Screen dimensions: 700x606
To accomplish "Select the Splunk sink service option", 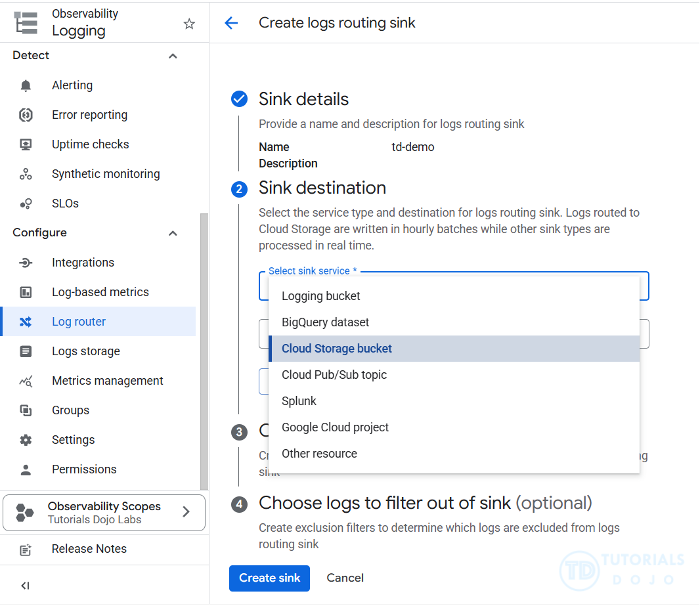I will click(x=299, y=401).
